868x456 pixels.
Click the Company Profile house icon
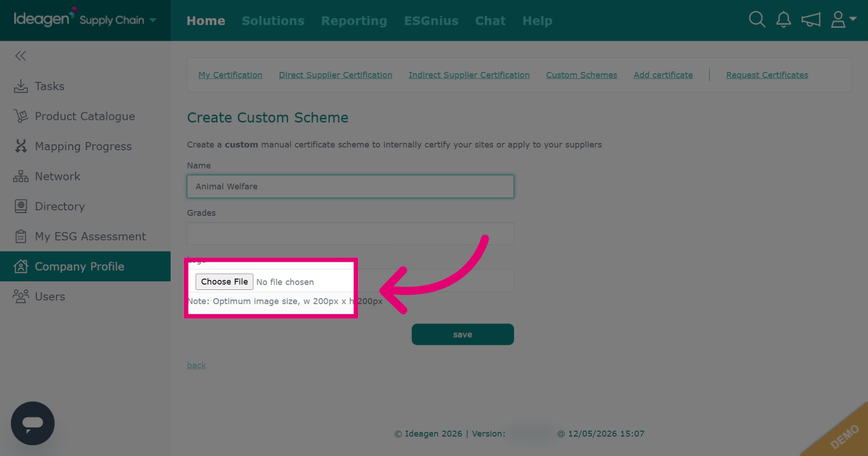pyautogui.click(x=21, y=266)
